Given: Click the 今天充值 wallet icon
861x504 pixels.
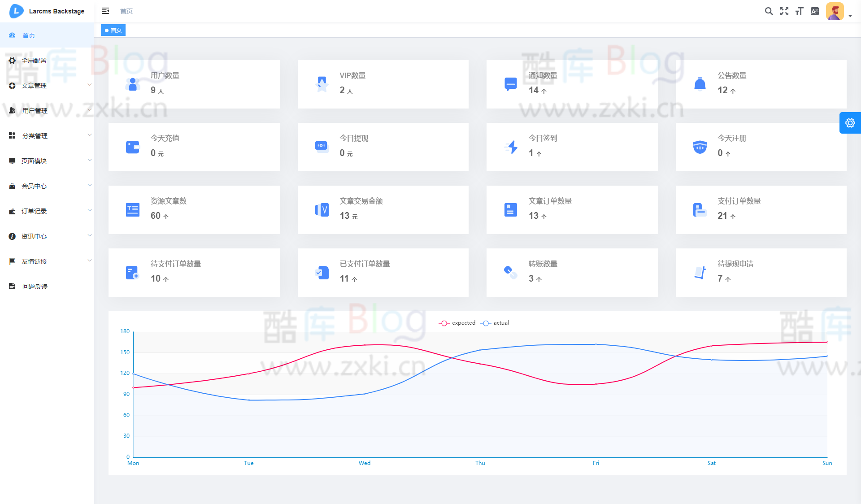Looking at the screenshot, I should click(x=132, y=147).
